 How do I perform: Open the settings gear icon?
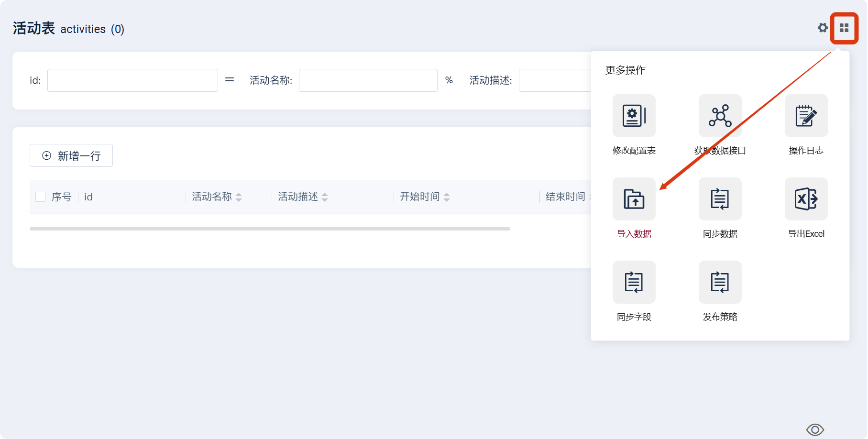click(x=823, y=28)
